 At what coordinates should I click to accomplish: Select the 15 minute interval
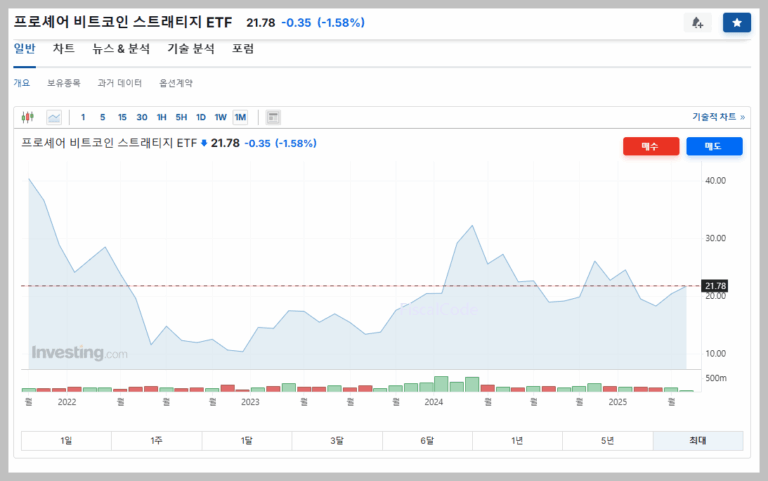pyautogui.click(x=122, y=117)
